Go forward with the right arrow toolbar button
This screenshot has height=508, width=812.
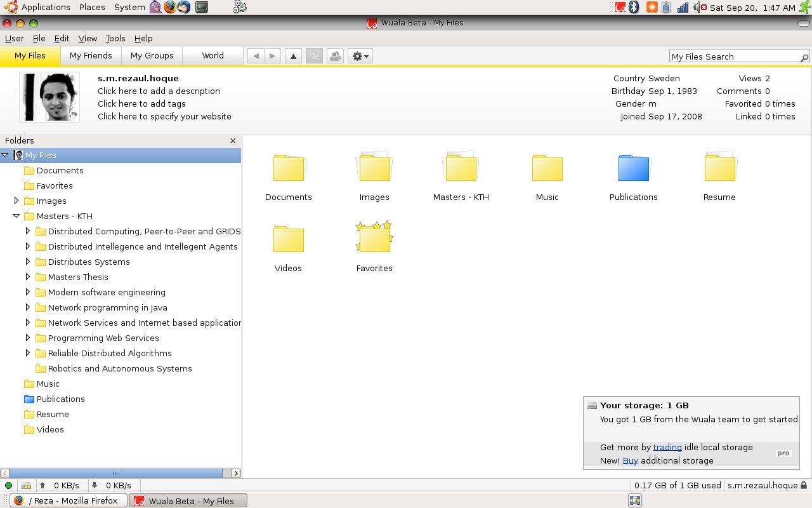272,56
